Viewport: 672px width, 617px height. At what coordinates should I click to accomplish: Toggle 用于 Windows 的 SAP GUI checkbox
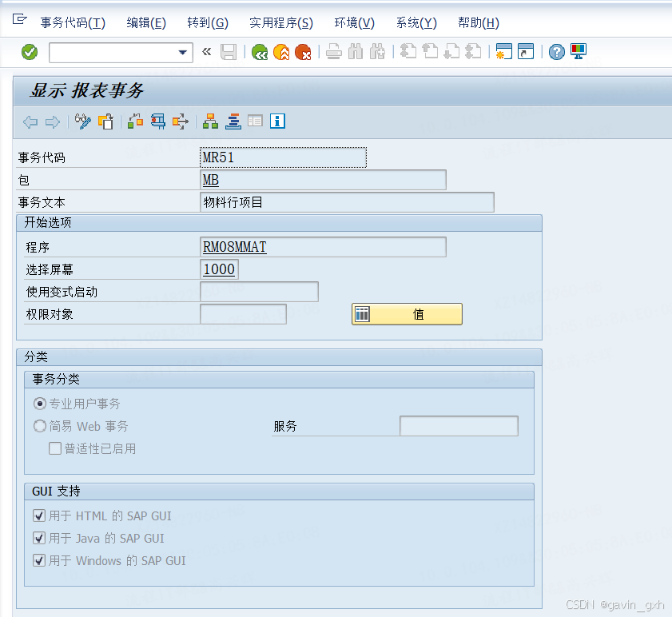(39, 560)
